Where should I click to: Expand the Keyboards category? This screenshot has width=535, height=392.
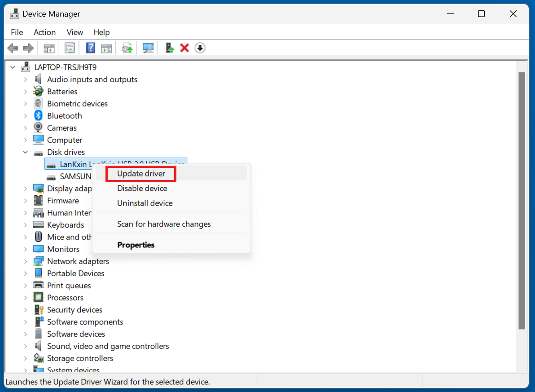pyautogui.click(x=26, y=225)
